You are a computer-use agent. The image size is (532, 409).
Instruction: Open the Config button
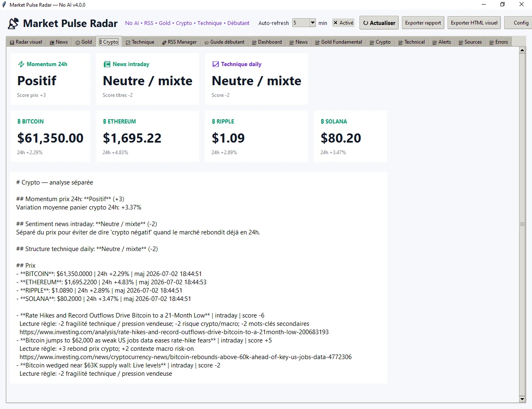pyautogui.click(x=518, y=23)
